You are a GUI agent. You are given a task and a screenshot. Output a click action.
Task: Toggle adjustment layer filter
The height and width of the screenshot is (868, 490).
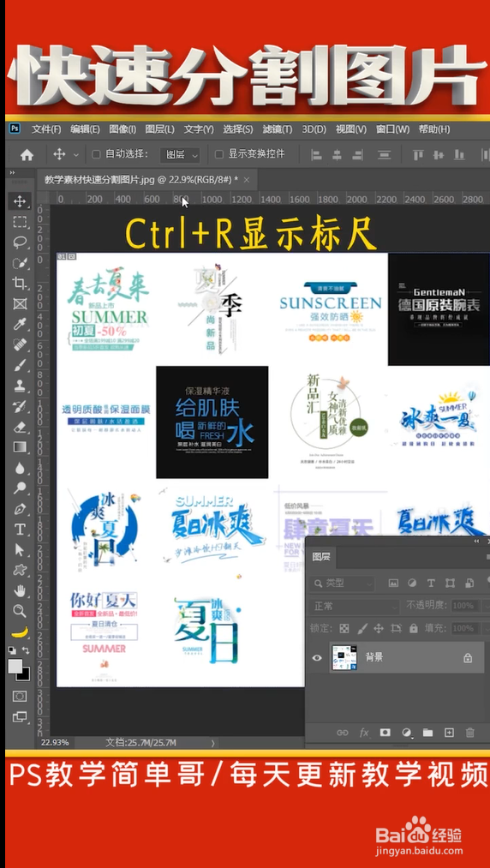click(x=412, y=583)
